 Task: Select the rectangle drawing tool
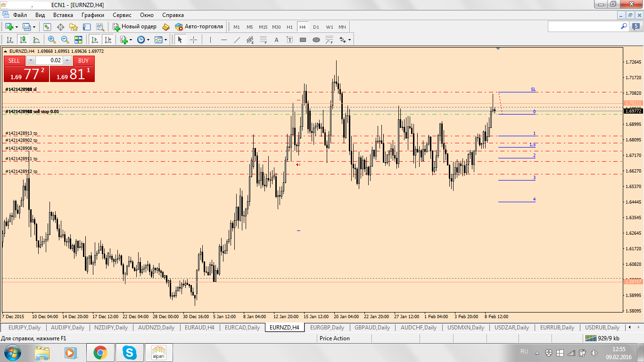(303, 40)
